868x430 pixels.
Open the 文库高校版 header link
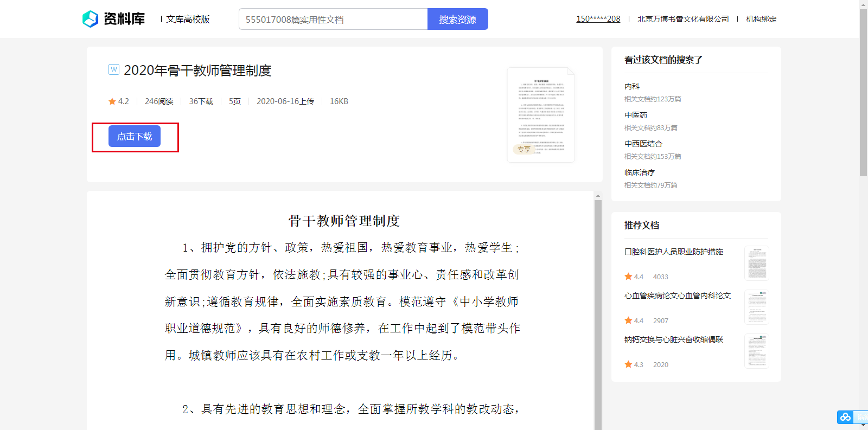[x=188, y=20]
